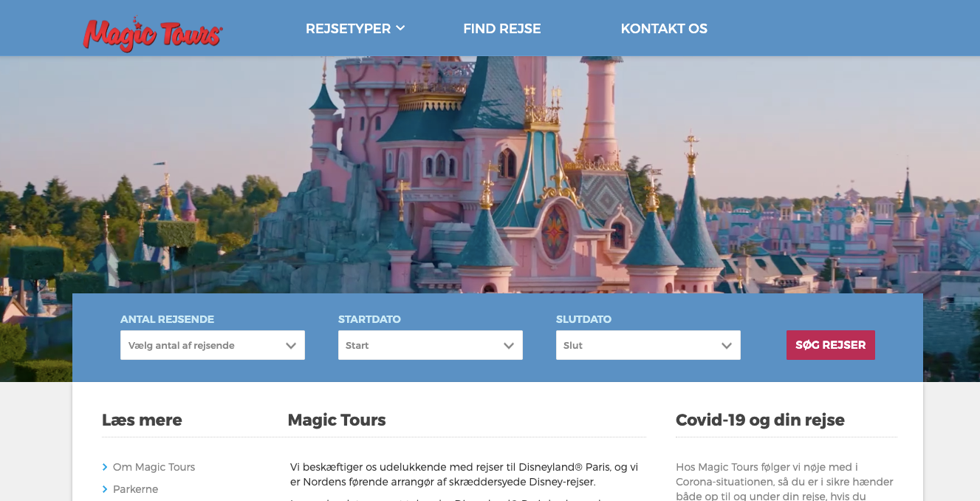980x501 pixels.
Task: Click the SLUTDATO label
Action: (583, 319)
